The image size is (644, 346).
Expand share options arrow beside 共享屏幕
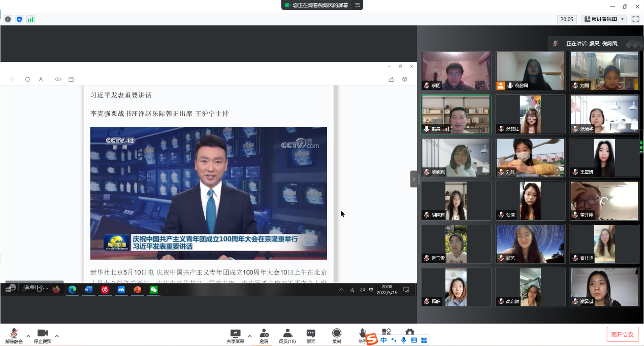pyautogui.click(x=249, y=336)
